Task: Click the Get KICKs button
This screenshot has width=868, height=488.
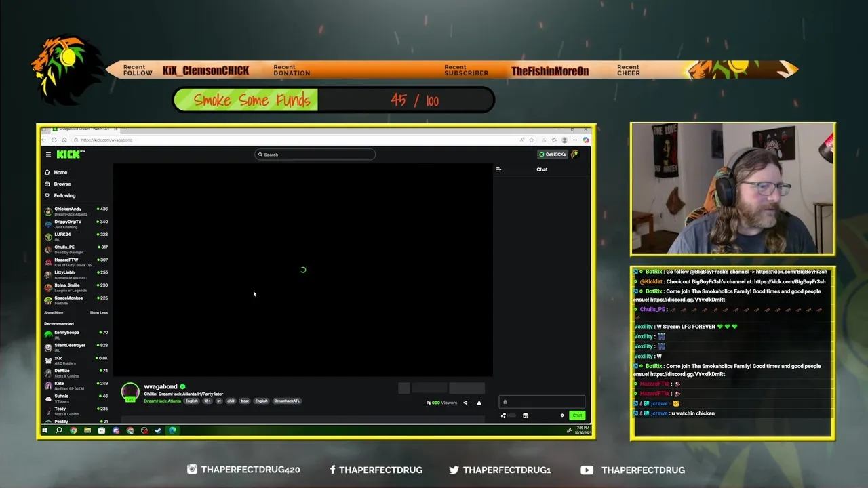Action: 552,155
